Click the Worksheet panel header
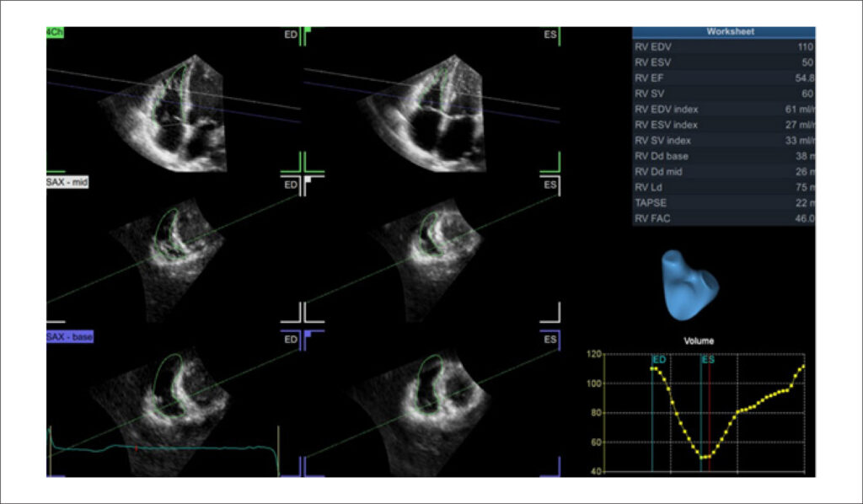Screen dimensions: 863x504 724,32
